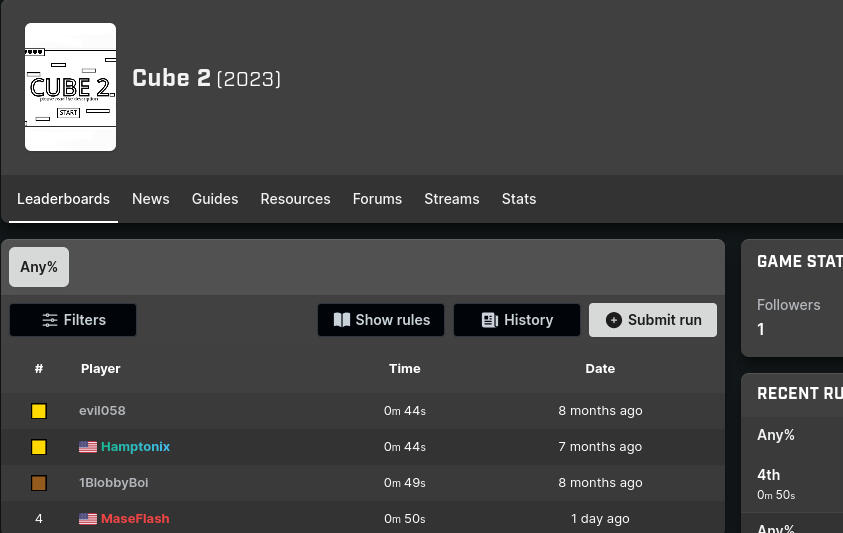Click the sliders icon on Filters button

pyautogui.click(x=50, y=320)
